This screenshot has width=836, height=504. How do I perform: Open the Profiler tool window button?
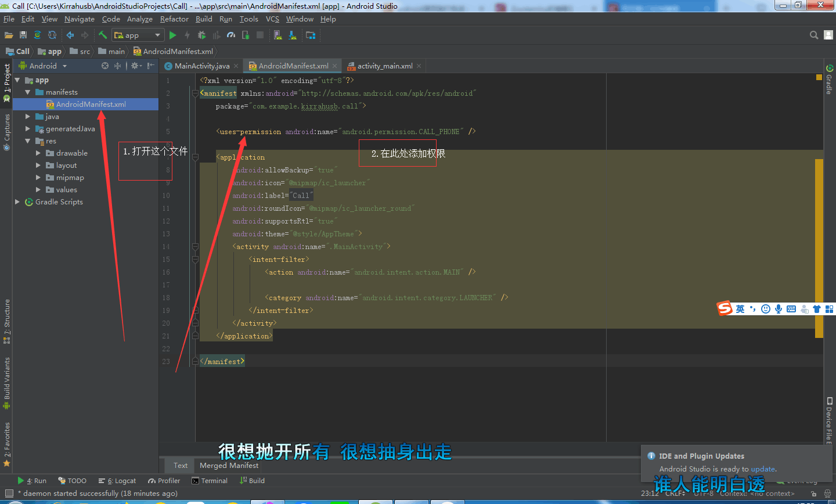tap(164, 481)
